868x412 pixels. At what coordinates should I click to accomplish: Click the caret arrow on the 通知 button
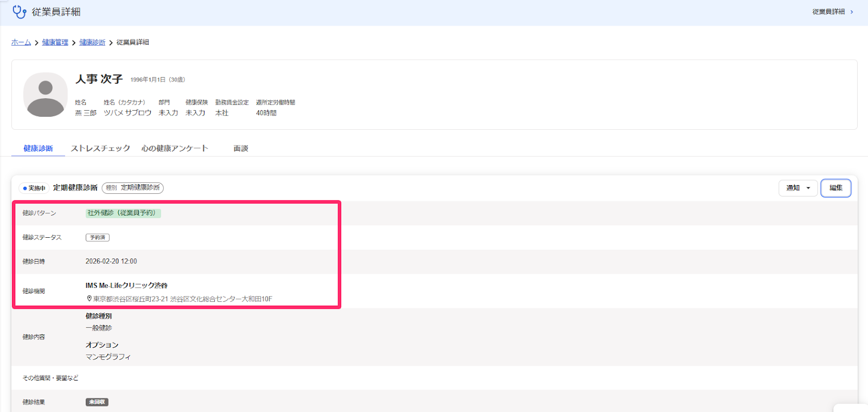pos(808,188)
